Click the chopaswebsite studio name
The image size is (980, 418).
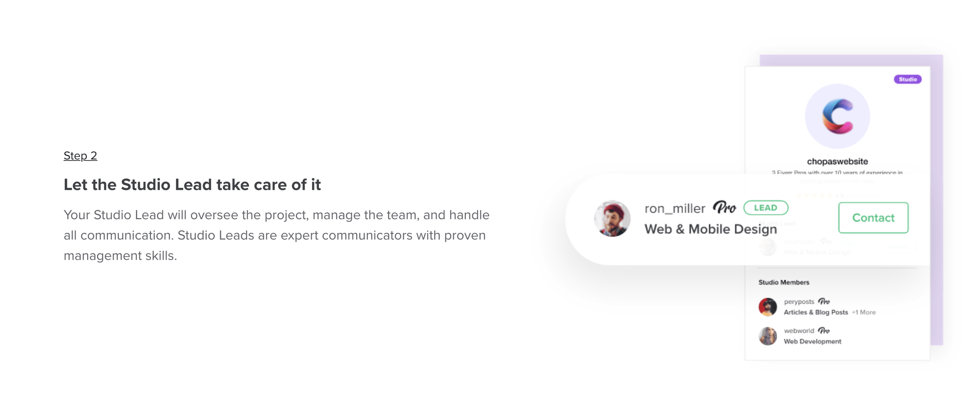click(837, 161)
